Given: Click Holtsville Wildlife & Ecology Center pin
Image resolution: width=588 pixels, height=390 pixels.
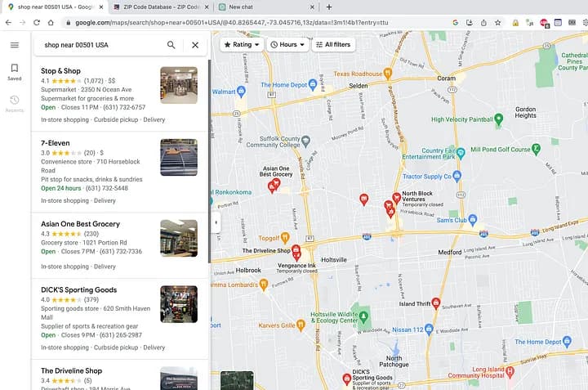Looking at the screenshot, I should 363,316.
